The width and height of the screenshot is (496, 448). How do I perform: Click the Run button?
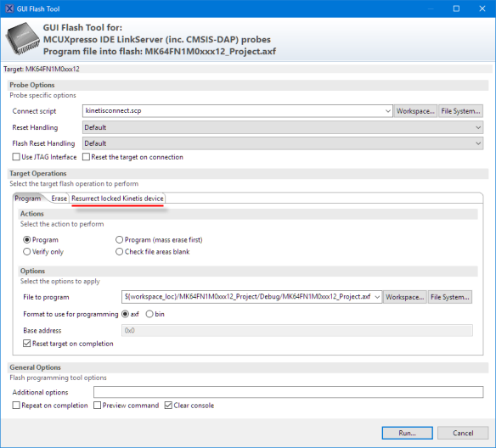(x=407, y=433)
